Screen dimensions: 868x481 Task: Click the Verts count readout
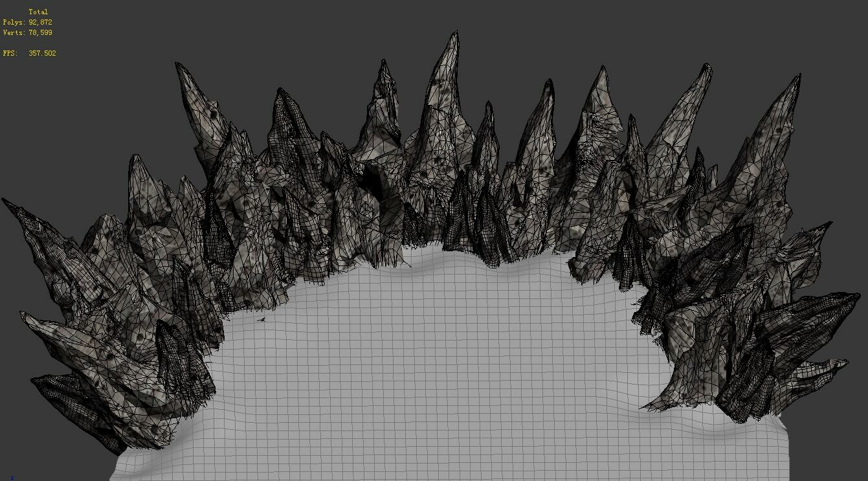(x=28, y=32)
